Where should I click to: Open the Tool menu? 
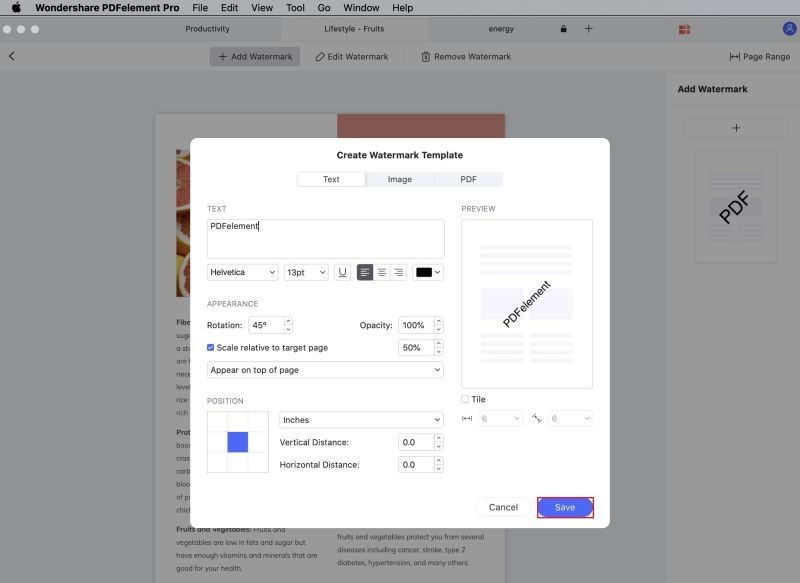(x=295, y=8)
